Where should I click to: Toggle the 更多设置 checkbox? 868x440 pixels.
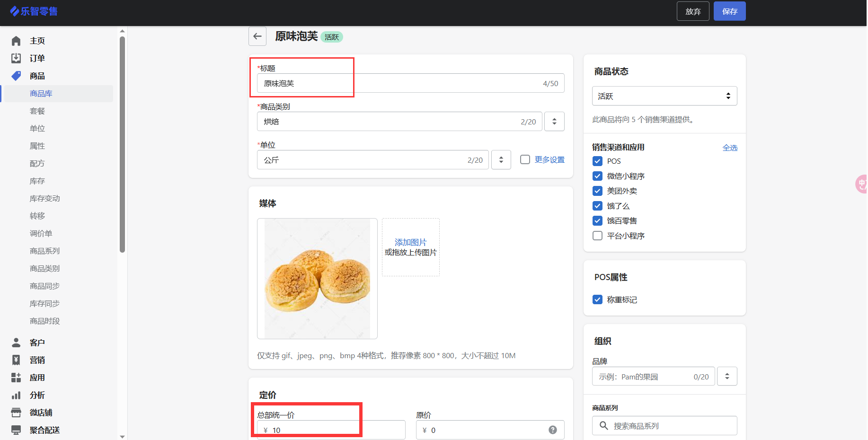pos(525,159)
